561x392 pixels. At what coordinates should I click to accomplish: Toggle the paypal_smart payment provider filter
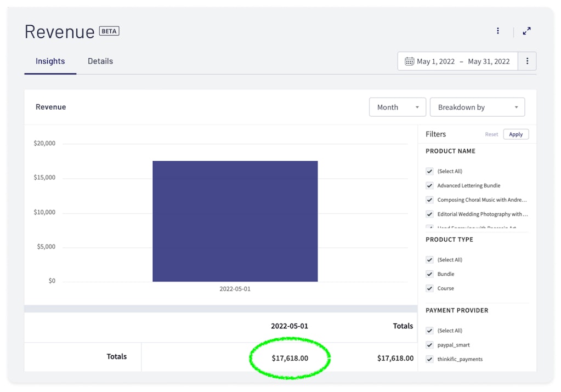[x=429, y=344]
